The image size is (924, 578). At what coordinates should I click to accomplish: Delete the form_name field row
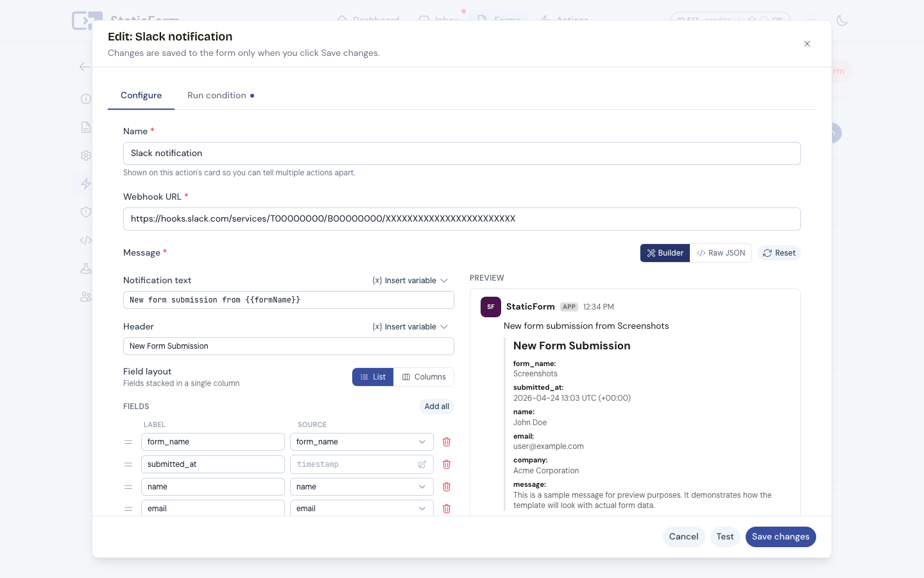[x=447, y=442]
